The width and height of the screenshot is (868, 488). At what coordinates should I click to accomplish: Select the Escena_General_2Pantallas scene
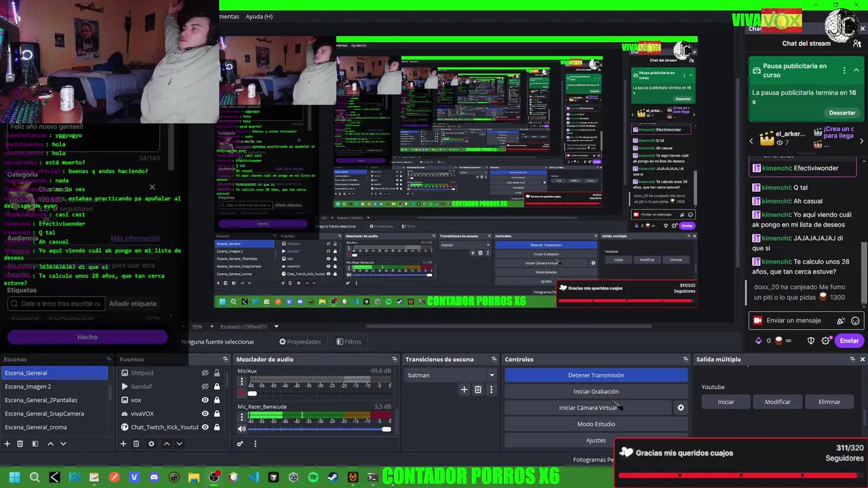[x=54, y=400]
